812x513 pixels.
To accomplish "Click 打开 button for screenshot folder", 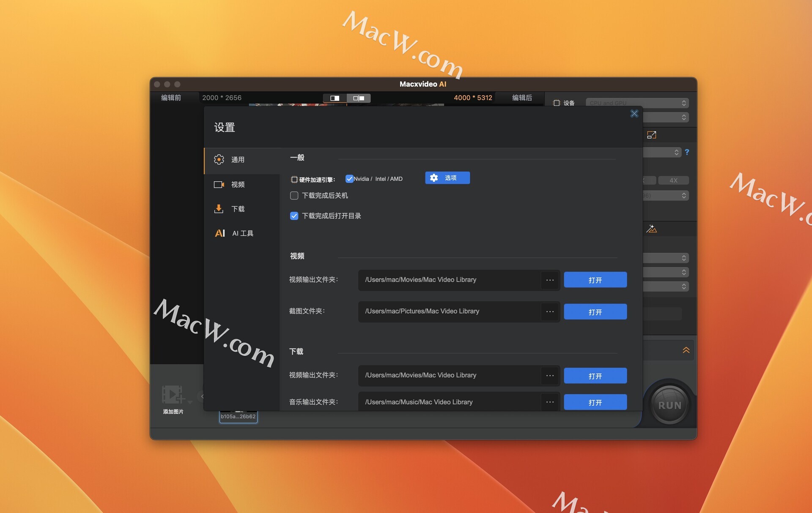I will click(x=595, y=312).
